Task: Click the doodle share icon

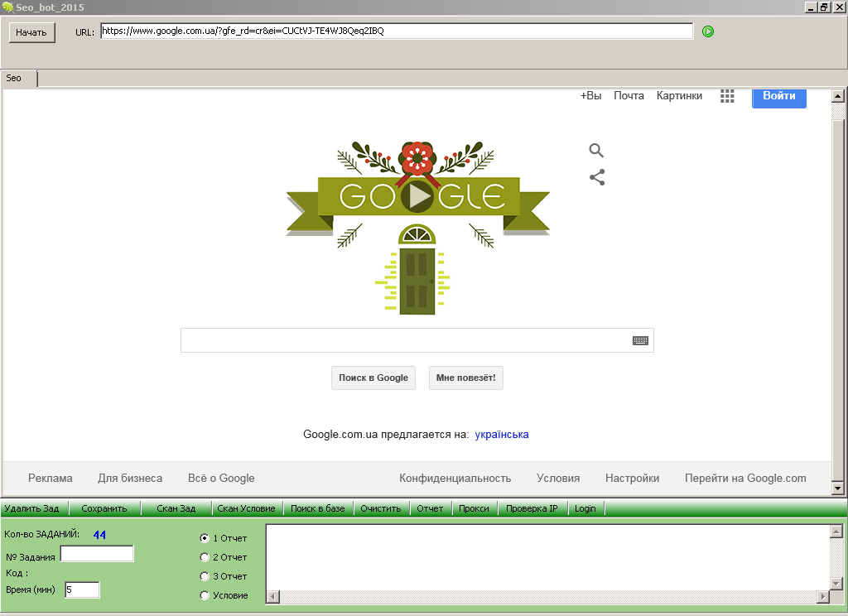Action: [597, 177]
